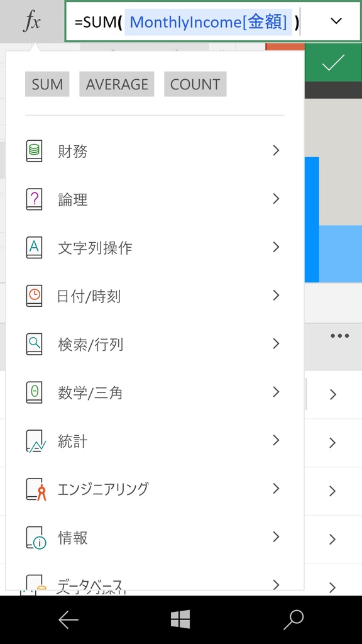The width and height of the screenshot is (362, 644).
Task: Select the 文字列操作 letter A icon
Action: coord(35,247)
